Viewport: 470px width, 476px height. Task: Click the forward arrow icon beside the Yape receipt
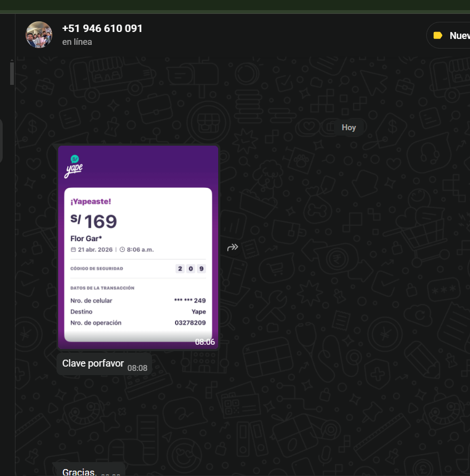pos(233,248)
